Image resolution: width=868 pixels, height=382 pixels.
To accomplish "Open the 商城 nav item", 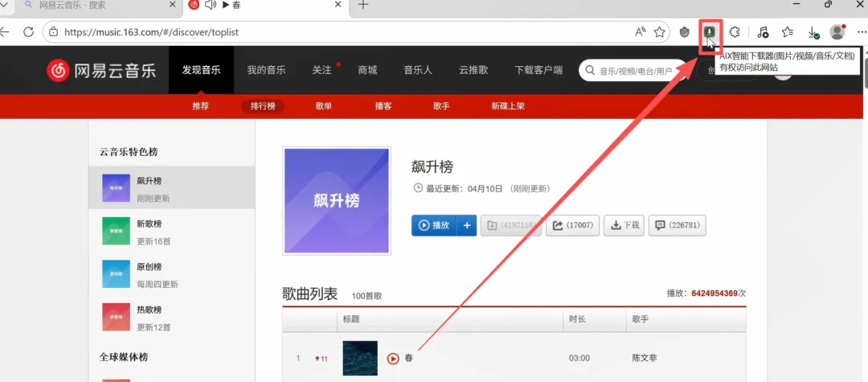I will [x=367, y=70].
